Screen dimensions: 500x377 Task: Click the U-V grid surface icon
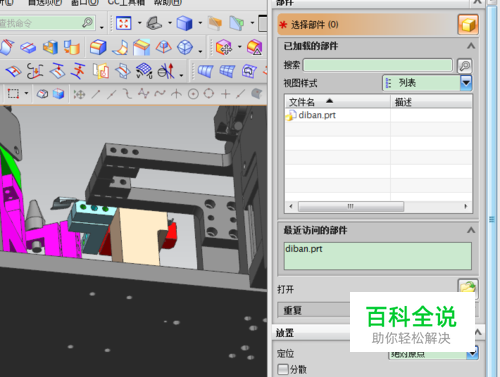coord(144,71)
